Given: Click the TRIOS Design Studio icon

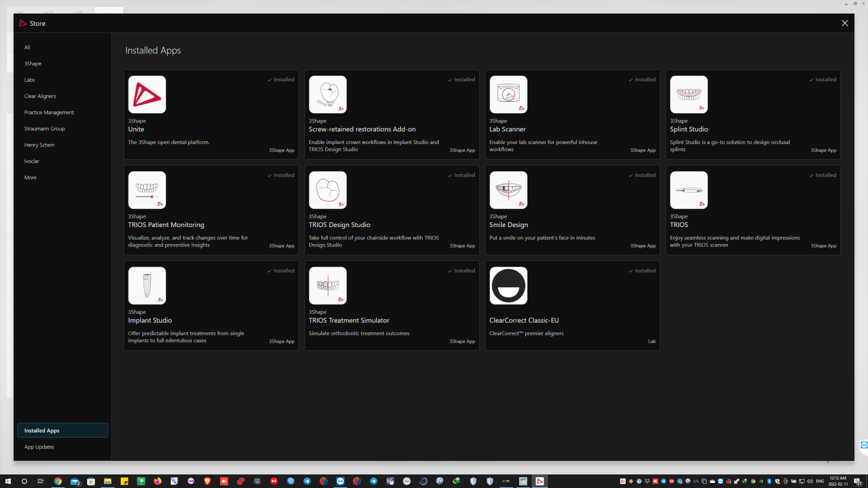Looking at the screenshot, I should [328, 190].
